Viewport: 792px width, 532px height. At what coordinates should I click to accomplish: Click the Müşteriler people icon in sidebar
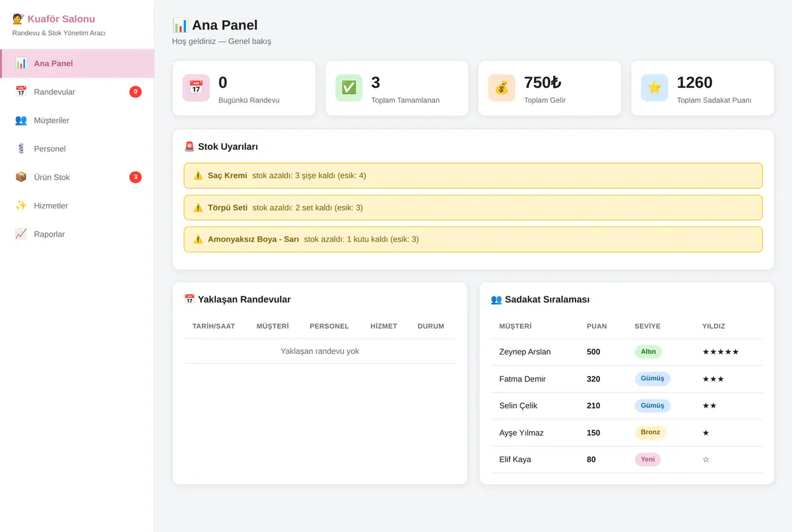pyautogui.click(x=21, y=120)
